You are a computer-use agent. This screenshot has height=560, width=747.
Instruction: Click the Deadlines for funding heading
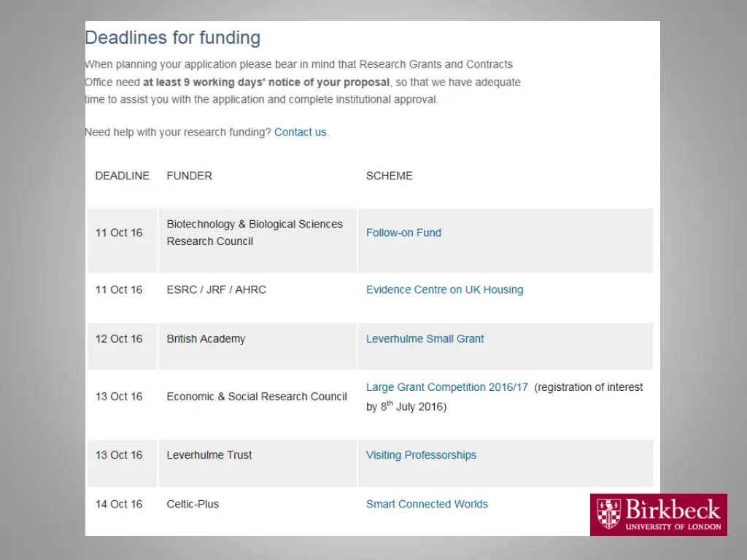(172, 38)
